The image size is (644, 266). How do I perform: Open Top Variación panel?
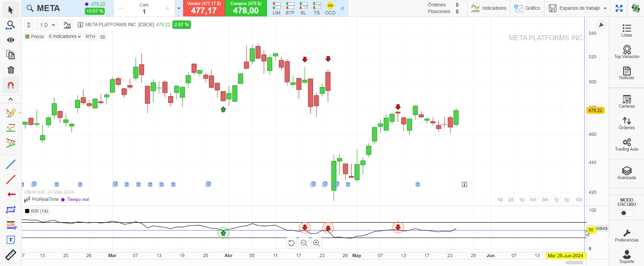click(627, 52)
